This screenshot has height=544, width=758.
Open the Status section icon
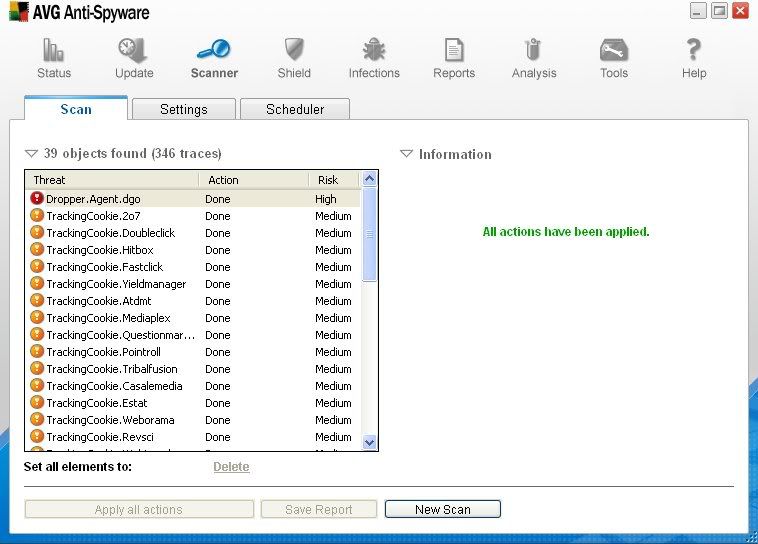(54, 51)
